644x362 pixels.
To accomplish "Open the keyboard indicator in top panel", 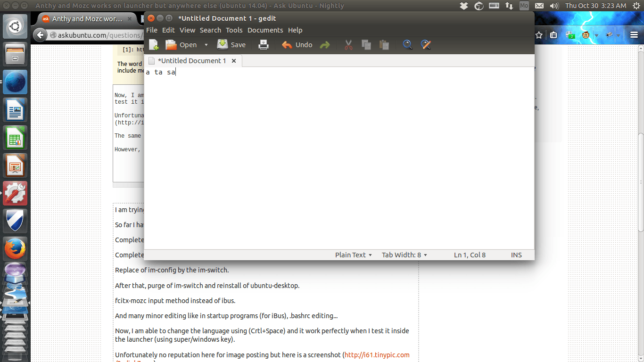I will pos(494,6).
